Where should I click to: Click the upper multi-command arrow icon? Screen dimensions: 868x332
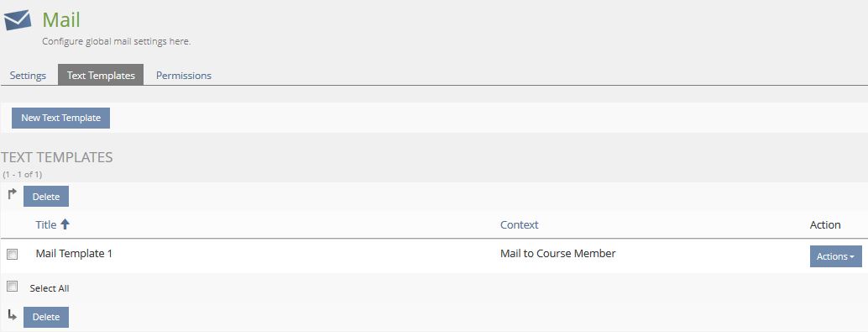pyautogui.click(x=13, y=194)
